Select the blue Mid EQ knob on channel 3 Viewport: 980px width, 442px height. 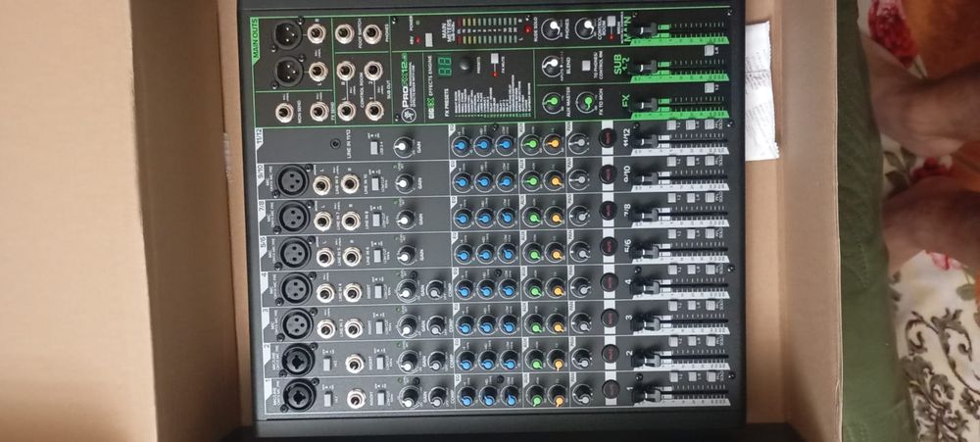point(487,323)
